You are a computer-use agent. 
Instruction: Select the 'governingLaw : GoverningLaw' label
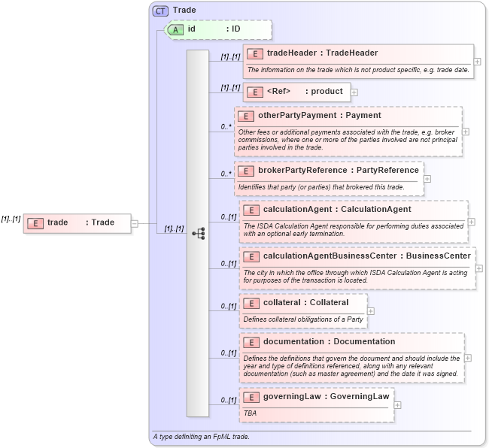327,397
